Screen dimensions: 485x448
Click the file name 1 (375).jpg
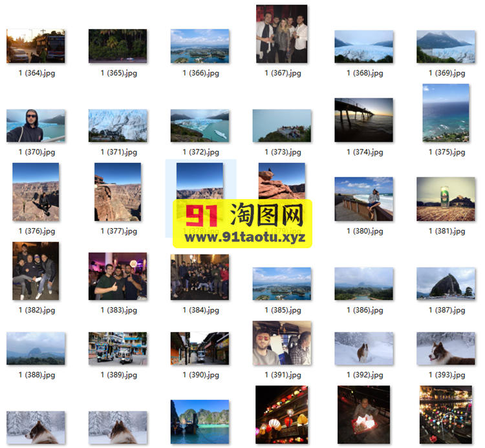(447, 152)
